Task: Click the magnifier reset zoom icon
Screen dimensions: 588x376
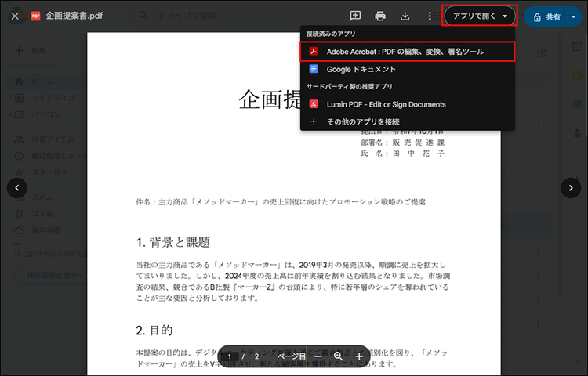Action: pos(339,356)
